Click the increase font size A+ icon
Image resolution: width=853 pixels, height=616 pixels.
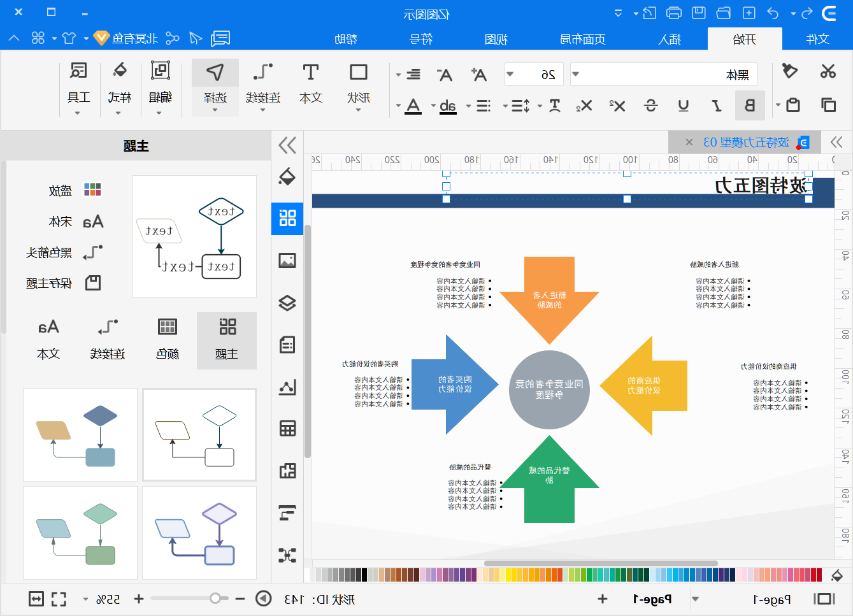(478, 75)
